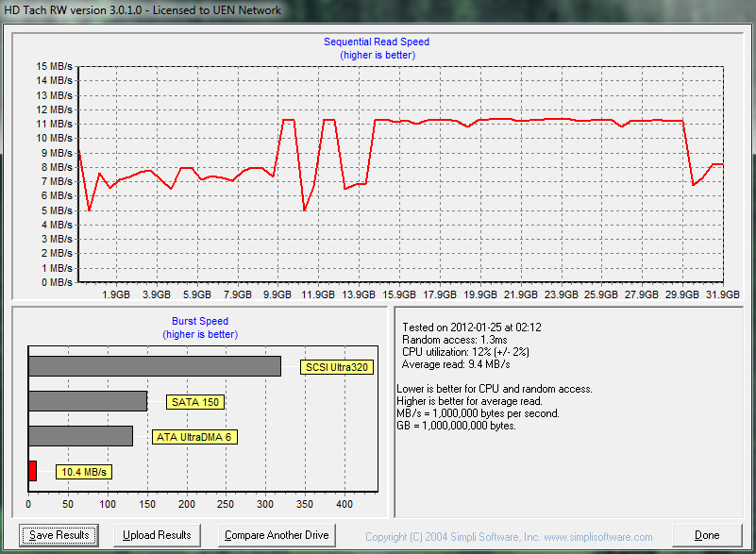Select the 'CPU utilization: 12% (+/- 2%)' line
The width and height of the screenshot is (756, 554).
click(465, 352)
